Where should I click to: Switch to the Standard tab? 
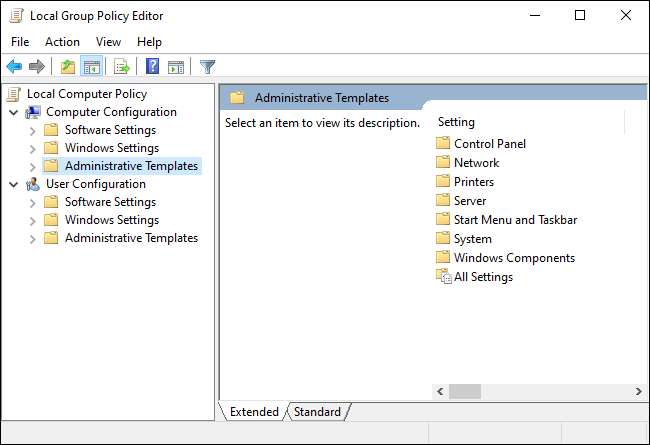click(x=317, y=412)
